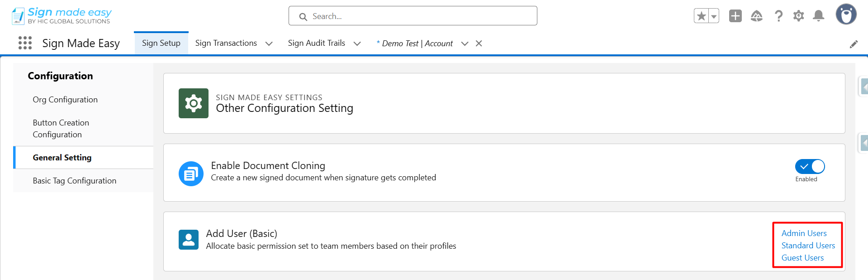Open the Notifications bell
This screenshot has width=868, height=280.
[x=818, y=16]
